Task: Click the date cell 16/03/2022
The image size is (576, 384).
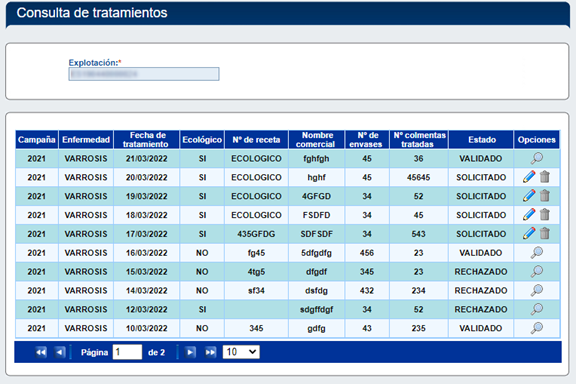Action: pyautogui.click(x=147, y=253)
